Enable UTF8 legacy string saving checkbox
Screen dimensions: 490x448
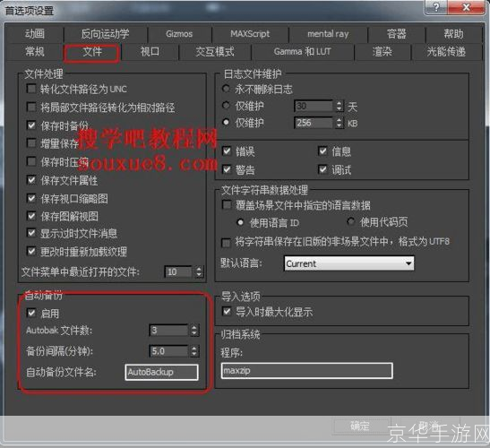click(x=226, y=242)
